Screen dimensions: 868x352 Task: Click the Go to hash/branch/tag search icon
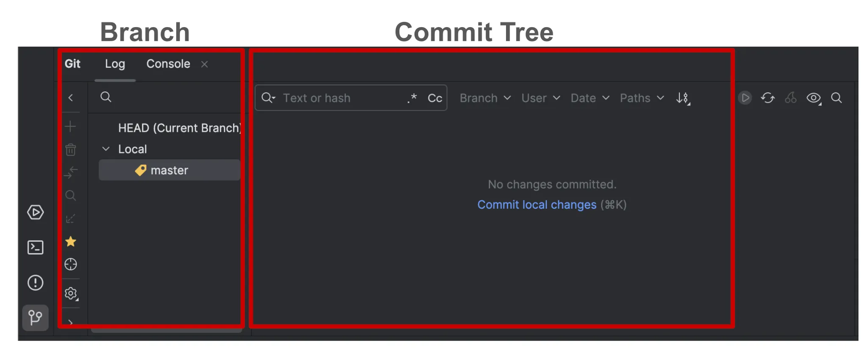point(836,98)
